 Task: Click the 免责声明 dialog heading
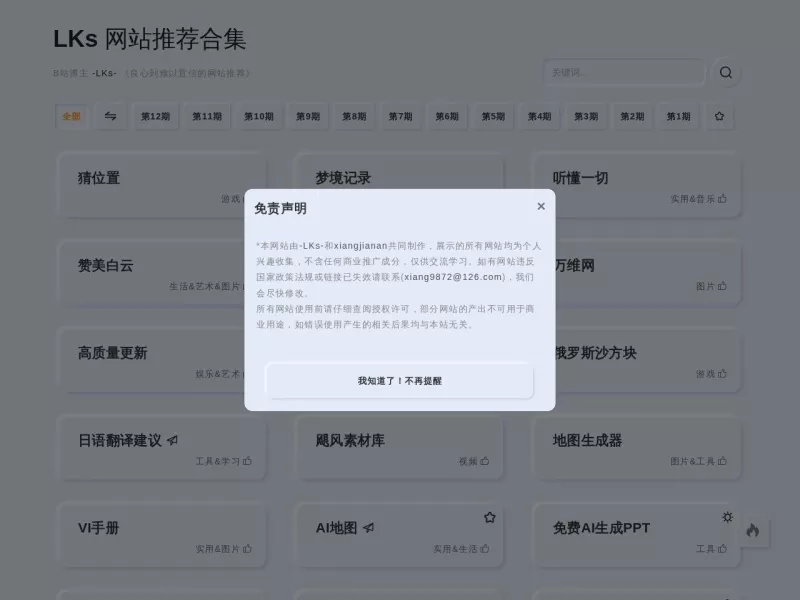280,209
